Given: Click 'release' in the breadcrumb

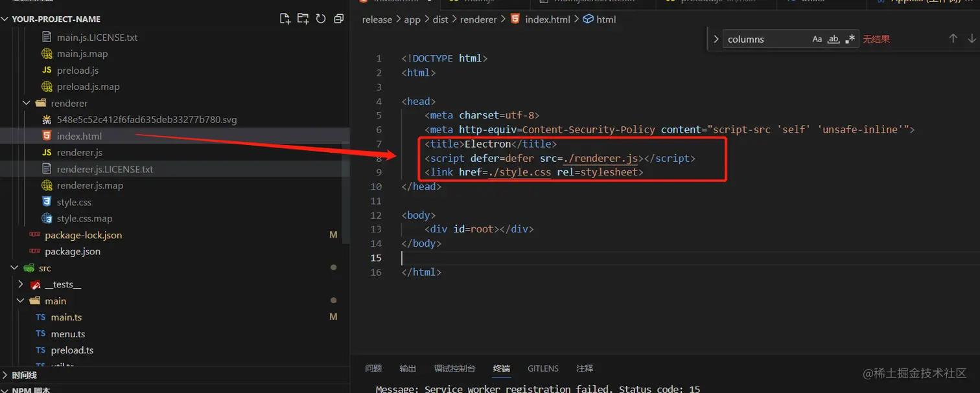Looking at the screenshot, I should pyautogui.click(x=377, y=19).
